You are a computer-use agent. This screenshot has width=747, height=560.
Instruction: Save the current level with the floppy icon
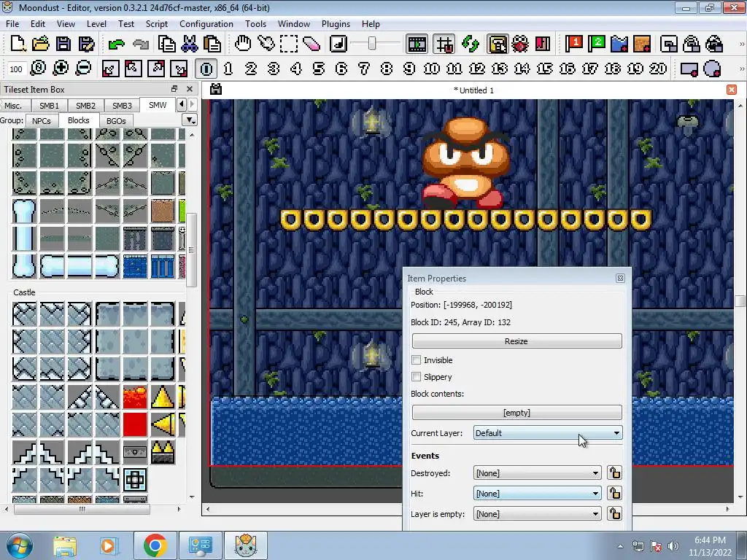[x=64, y=44]
